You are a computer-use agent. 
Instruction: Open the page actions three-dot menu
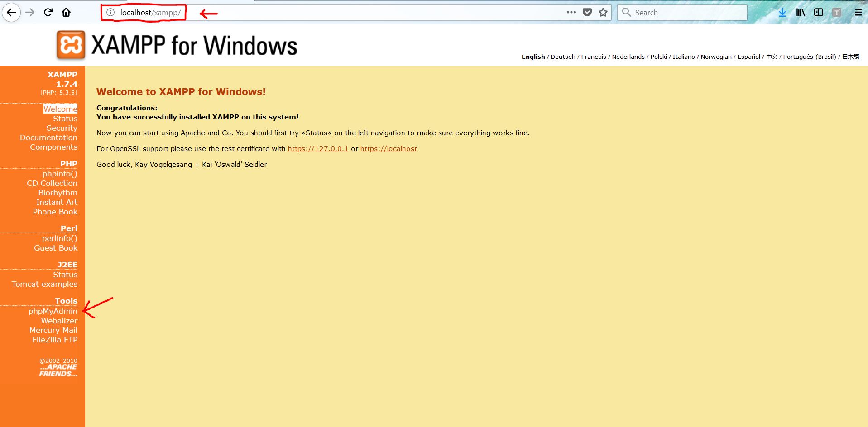click(571, 13)
